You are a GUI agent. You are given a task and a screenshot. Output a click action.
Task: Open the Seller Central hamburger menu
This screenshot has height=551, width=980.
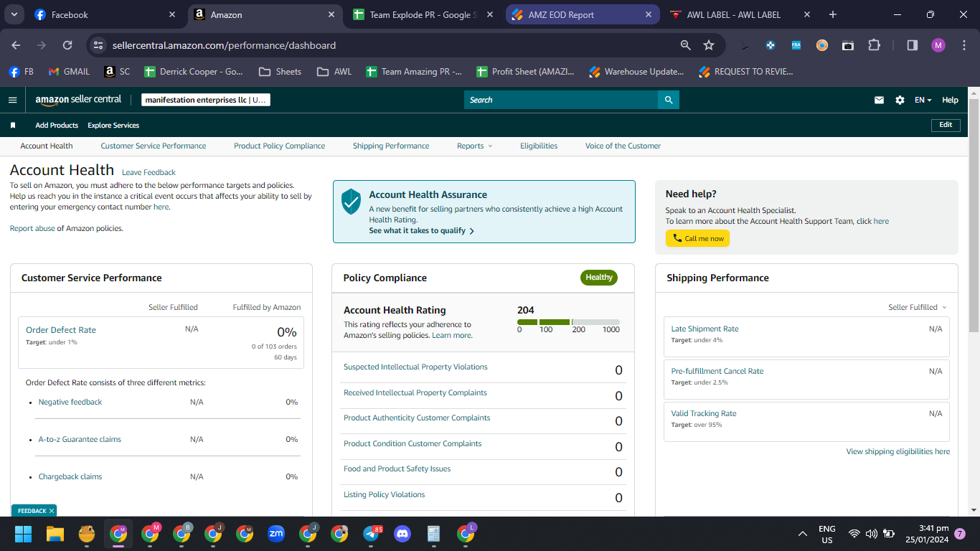(12, 100)
